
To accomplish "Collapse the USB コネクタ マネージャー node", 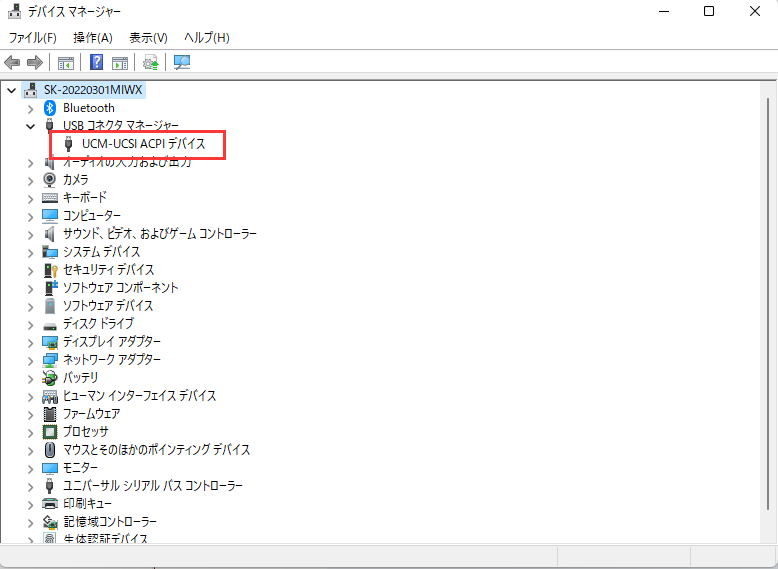I will (x=30, y=126).
